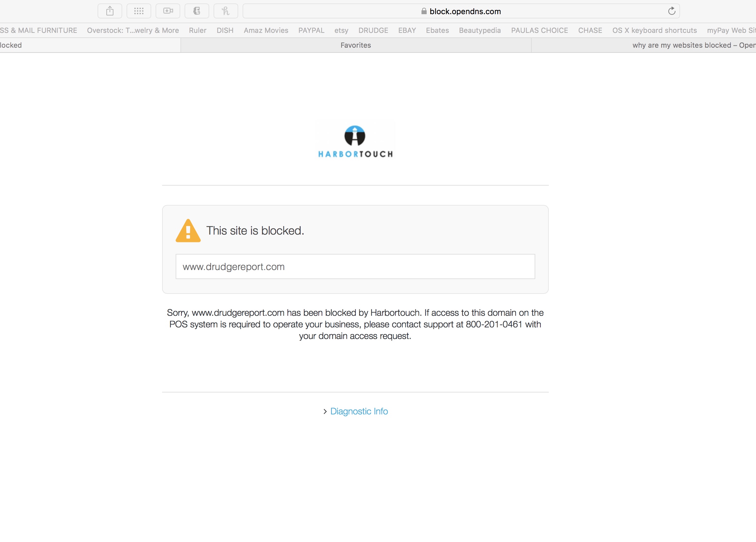The image size is (756, 542).
Task: Open the DRUDGE bookmark
Action: (x=373, y=30)
